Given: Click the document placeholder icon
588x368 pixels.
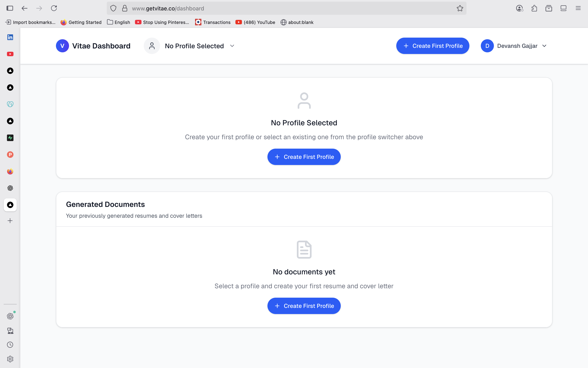Looking at the screenshot, I should pos(304,249).
